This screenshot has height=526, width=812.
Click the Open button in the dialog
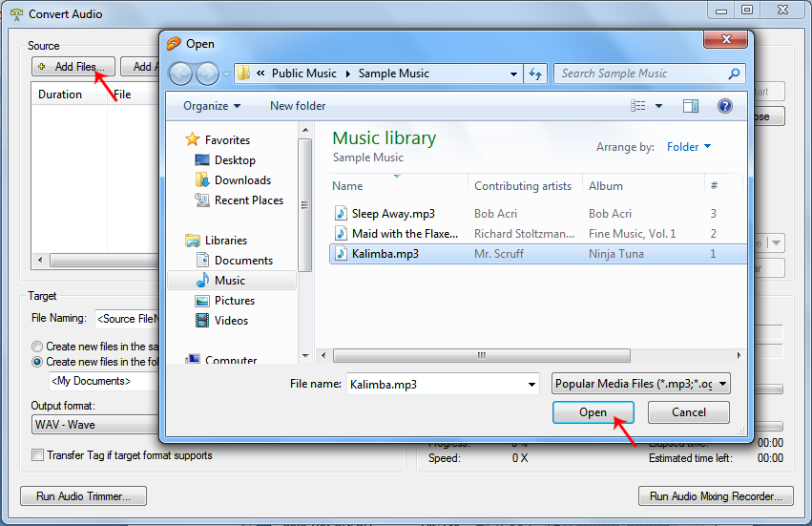coord(593,412)
